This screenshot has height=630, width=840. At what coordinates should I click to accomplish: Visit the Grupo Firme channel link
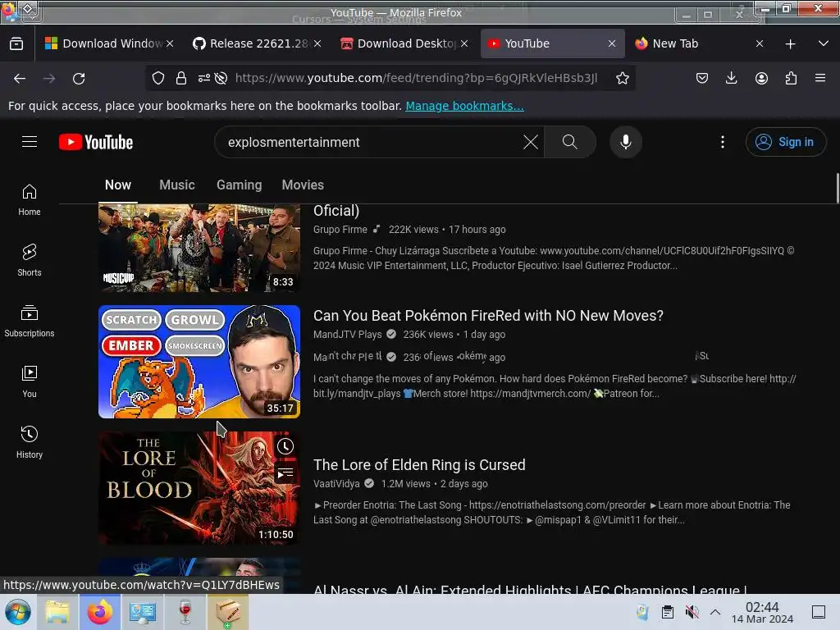click(x=340, y=230)
